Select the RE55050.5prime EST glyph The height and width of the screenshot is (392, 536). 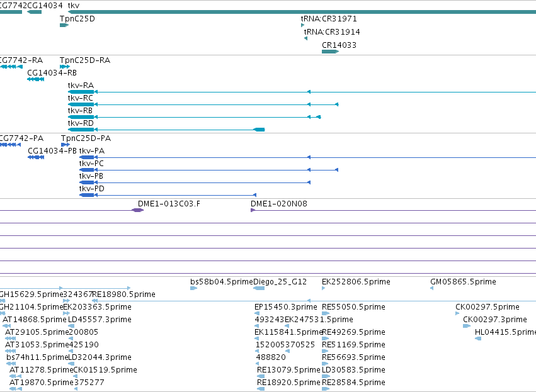(326, 313)
